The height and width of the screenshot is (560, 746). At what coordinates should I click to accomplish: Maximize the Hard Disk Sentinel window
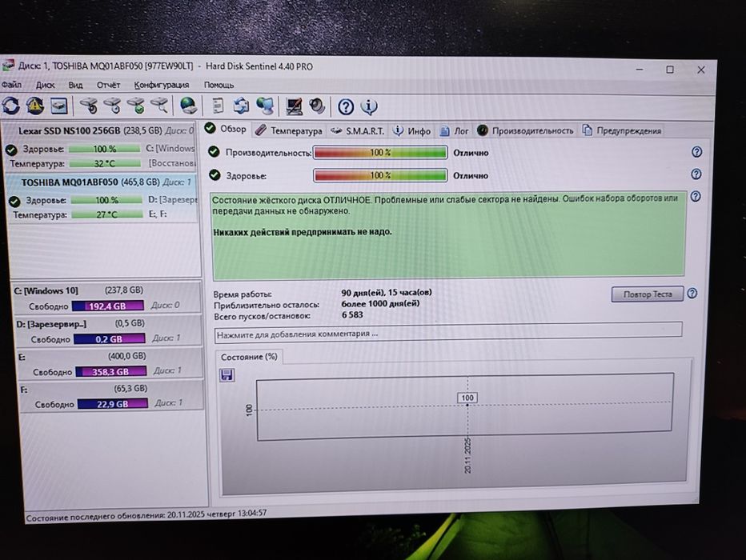point(670,70)
